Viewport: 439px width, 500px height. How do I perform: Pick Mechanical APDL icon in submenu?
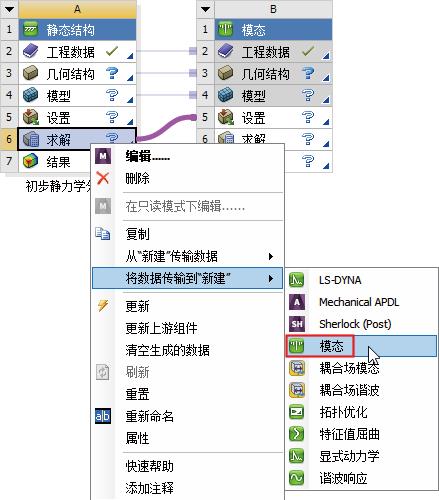click(x=297, y=302)
